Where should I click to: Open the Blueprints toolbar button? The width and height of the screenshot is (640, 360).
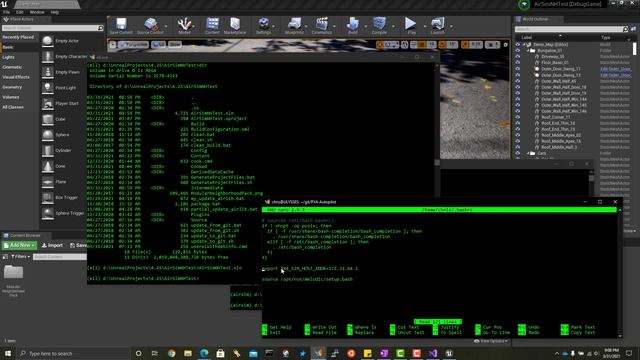294,26
